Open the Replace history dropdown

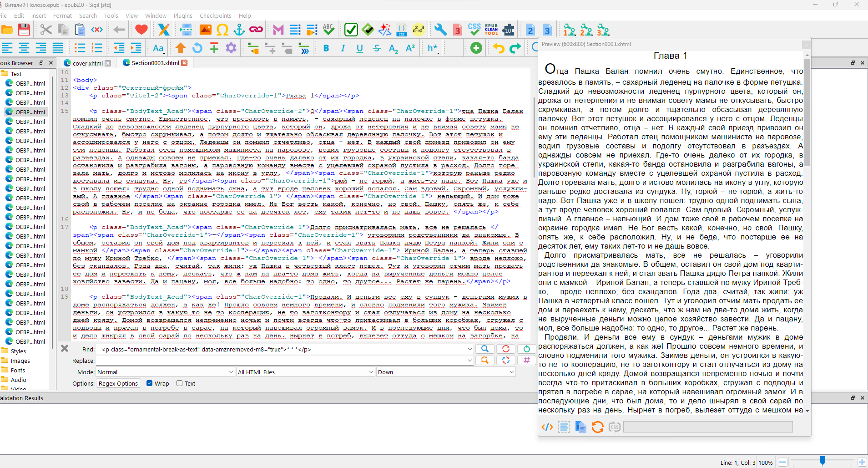click(x=469, y=361)
